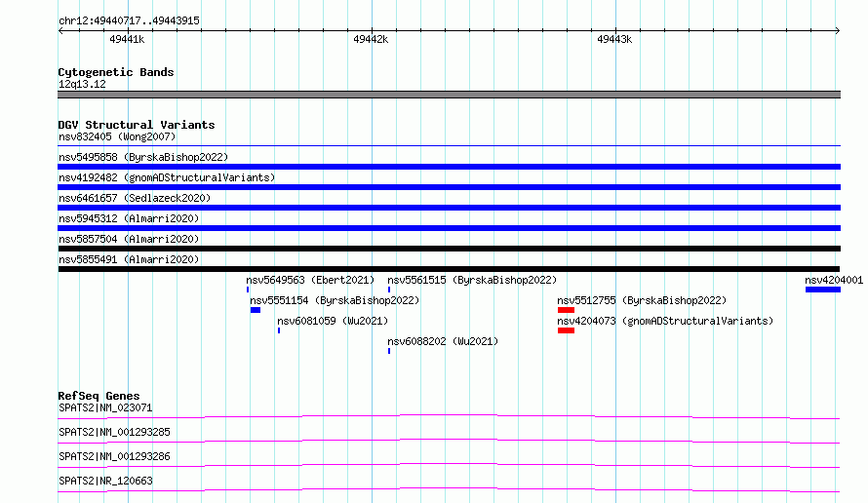Open the RefSeq Genes track title
868x503 pixels.
99,396
